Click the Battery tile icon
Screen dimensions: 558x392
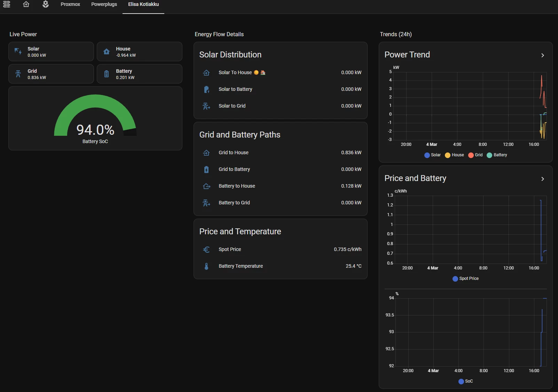click(107, 74)
